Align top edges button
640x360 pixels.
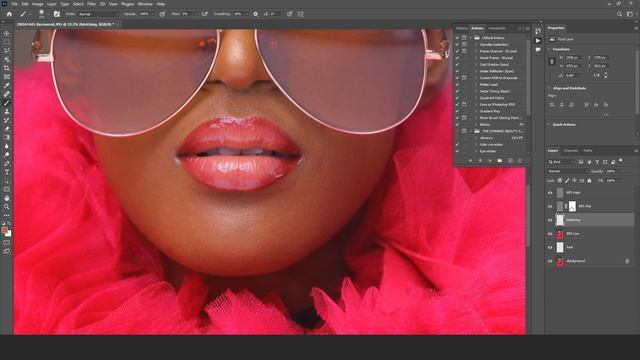pyautogui.click(x=586, y=105)
